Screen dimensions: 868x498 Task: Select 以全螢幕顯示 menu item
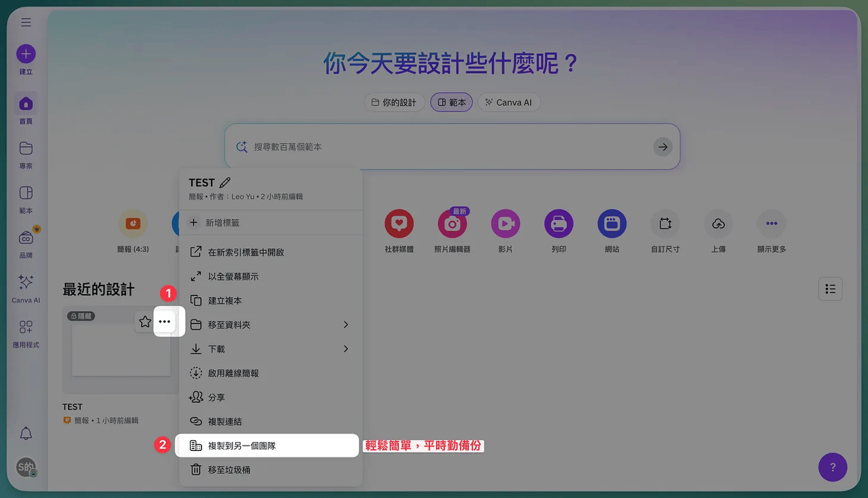[271, 276]
